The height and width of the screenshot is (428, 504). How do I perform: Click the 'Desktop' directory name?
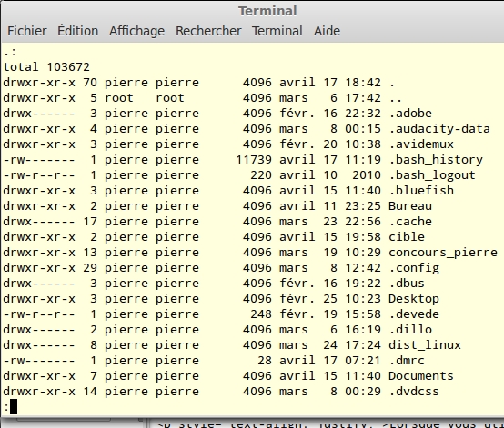pyautogui.click(x=414, y=299)
